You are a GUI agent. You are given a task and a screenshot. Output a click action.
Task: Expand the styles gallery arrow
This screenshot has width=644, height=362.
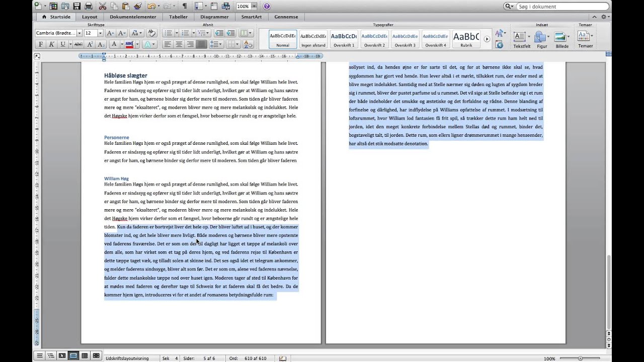point(487,39)
